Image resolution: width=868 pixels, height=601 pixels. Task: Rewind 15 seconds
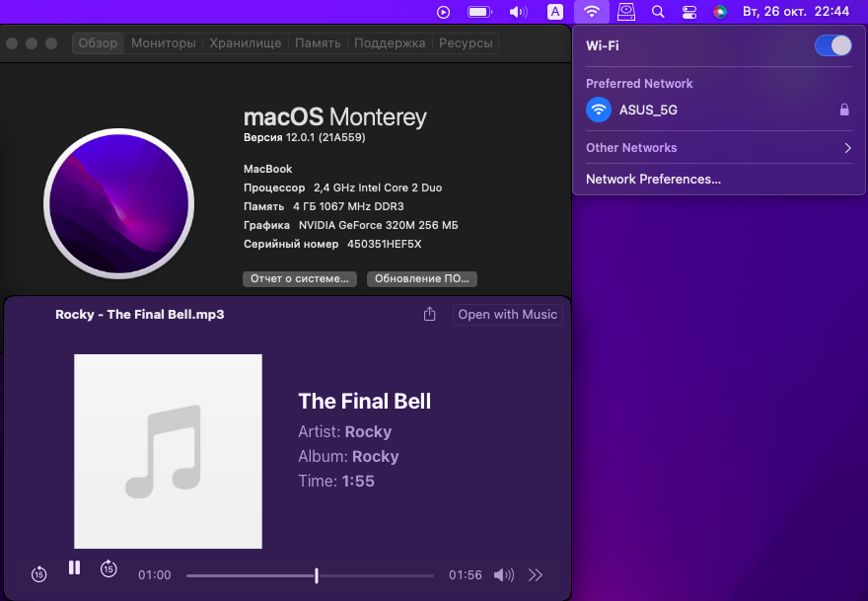38,574
